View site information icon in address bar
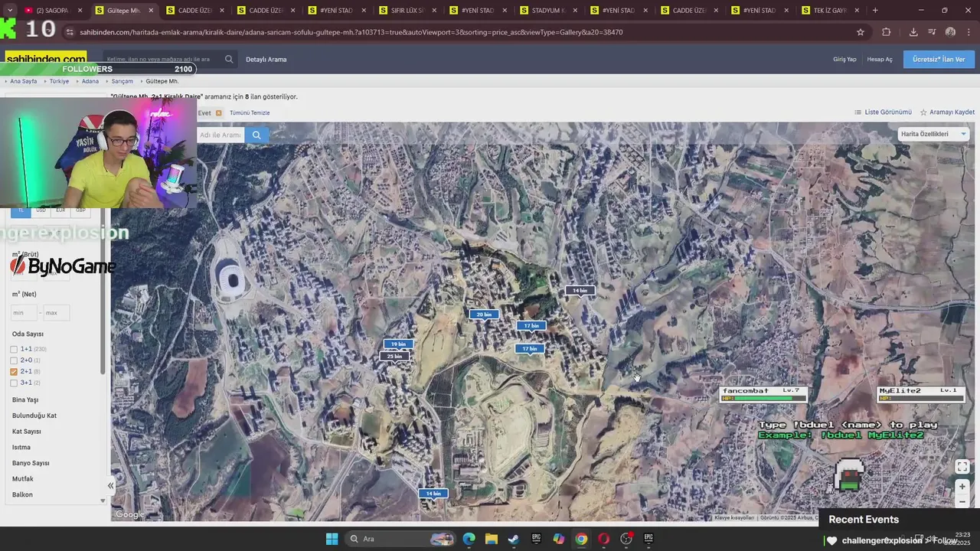Viewport: 980px width, 551px height. click(x=70, y=32)
